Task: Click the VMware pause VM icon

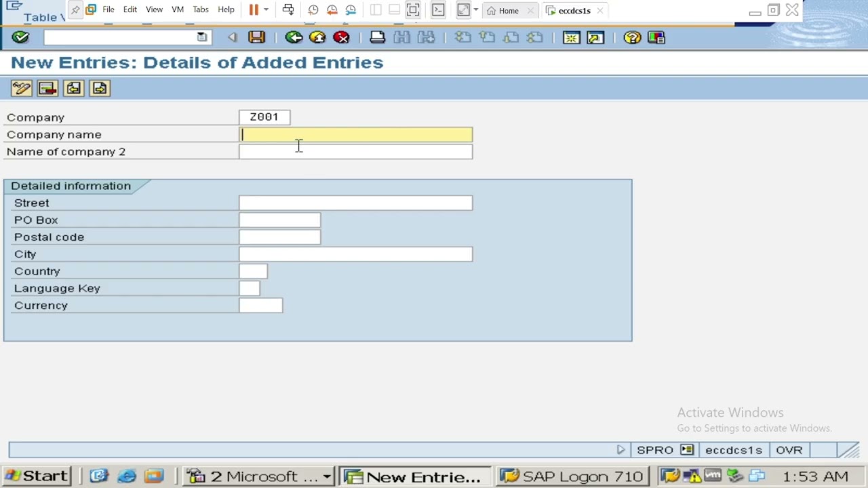Action: 254,10
